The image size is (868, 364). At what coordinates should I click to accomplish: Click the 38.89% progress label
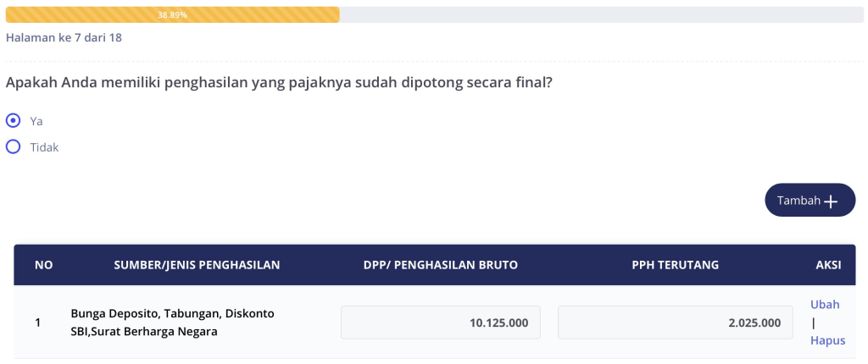pos(172,15)
